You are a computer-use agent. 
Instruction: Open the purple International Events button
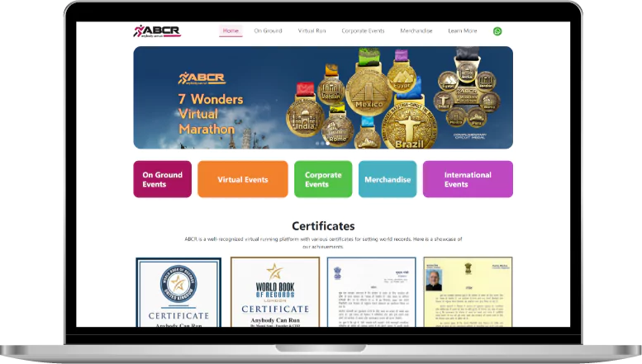[x=468, y=179]
